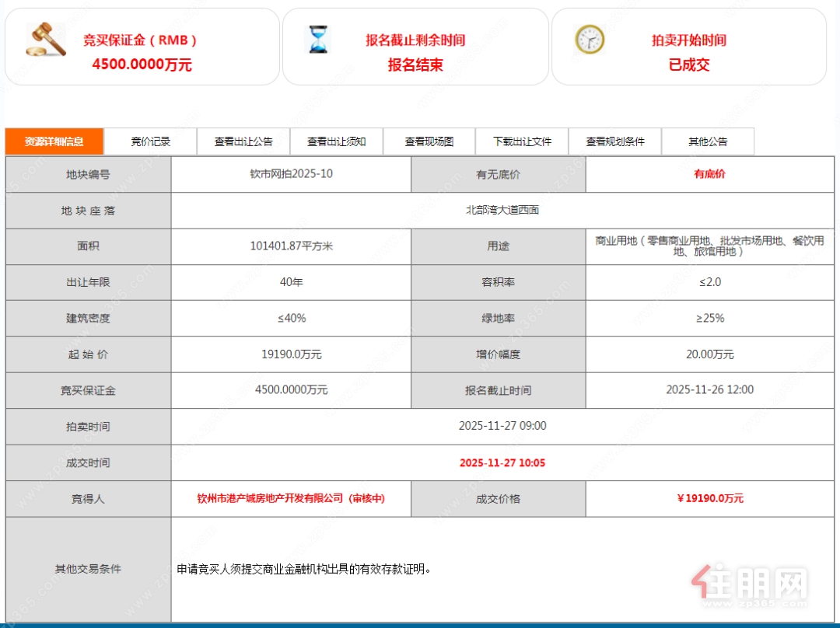Image resolution: width=840 pixels, height=628 pixels.
Task: Click the clock auction start icon
Action: click(590, 40)
